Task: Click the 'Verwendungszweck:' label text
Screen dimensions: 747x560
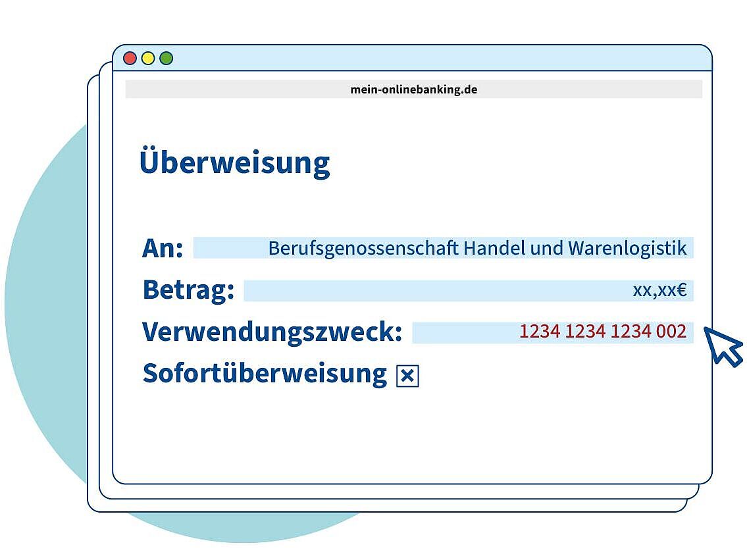Action: pos(272,332)
